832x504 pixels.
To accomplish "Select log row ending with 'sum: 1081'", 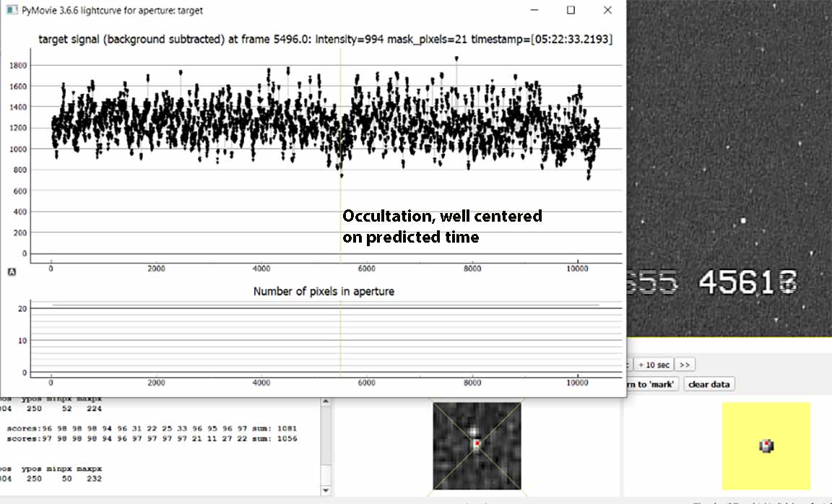I will click(x=152, y=428).
